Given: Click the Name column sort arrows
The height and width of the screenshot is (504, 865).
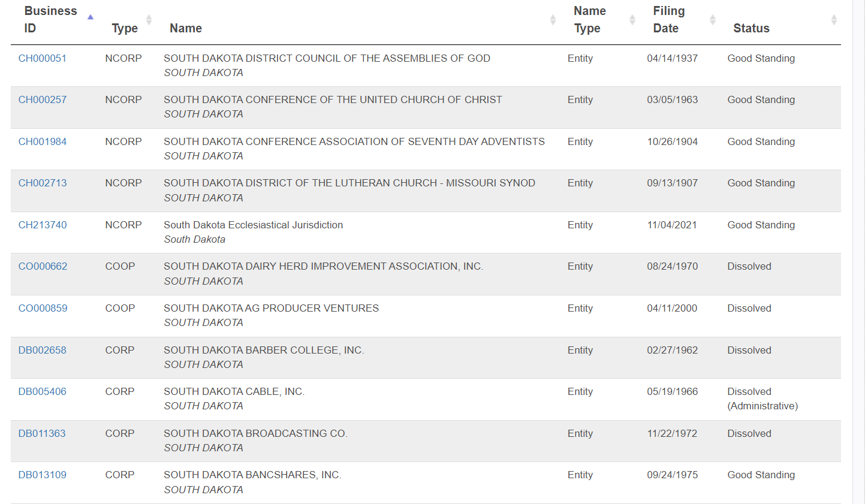Looking at the screenshot, I should coord(553,20).
